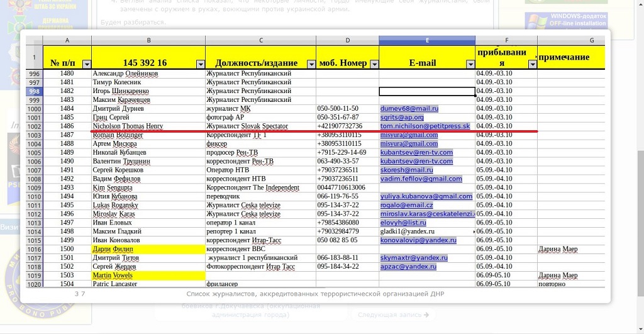Select column E header
Viewport: 644px width, 334px height.
pyautogui.click(x=427, y=40)
